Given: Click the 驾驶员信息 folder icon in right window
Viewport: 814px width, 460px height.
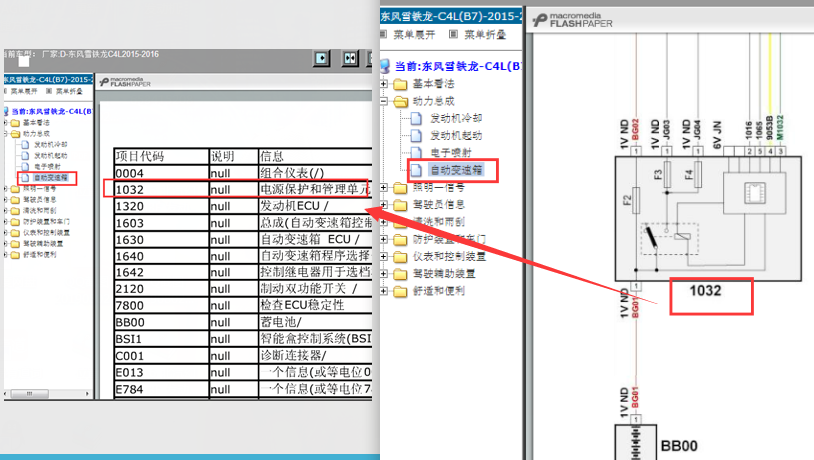Looking at the screenshot, I should pyautogui.click(x=400, y=205).
